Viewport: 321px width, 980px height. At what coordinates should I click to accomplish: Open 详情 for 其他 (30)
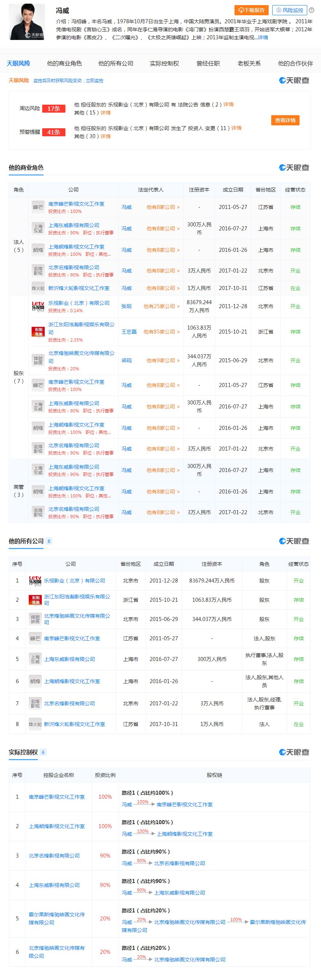point(105,136)
